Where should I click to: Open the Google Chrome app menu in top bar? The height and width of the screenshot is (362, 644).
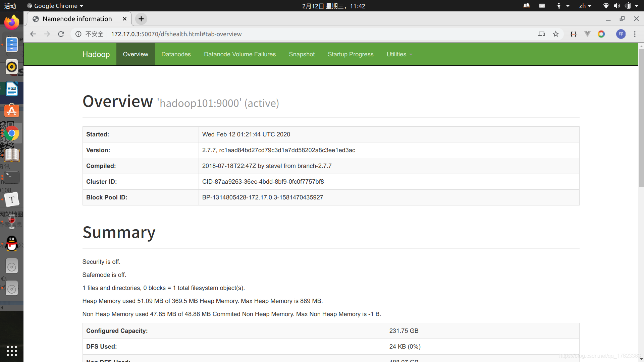click(55, 6)
